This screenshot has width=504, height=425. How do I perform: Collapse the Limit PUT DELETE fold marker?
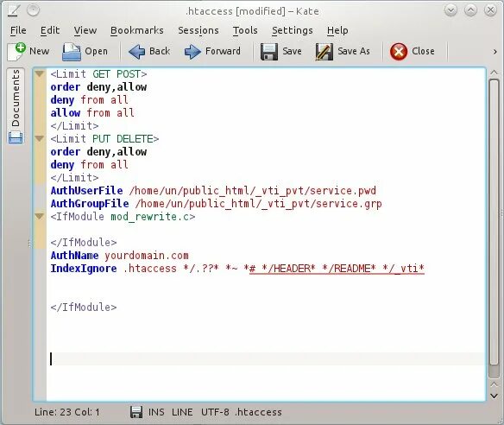pyautogui.click(x=39, y=139)
